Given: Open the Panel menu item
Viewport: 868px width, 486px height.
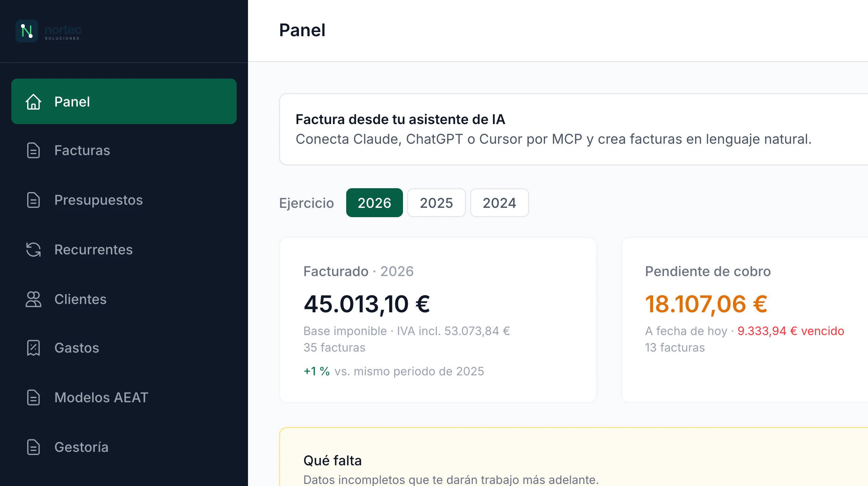Looking at the screenshot, I should [x=124, y=101].
